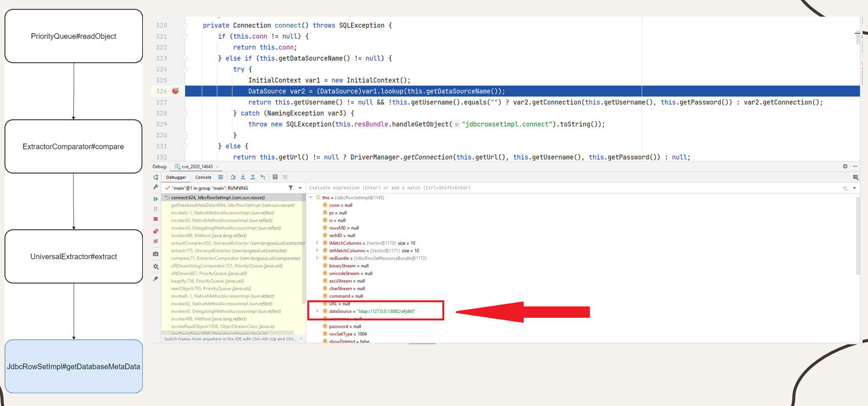Stop the debug session red square
This screenshot has height=406, width=868.
[156, 219]
